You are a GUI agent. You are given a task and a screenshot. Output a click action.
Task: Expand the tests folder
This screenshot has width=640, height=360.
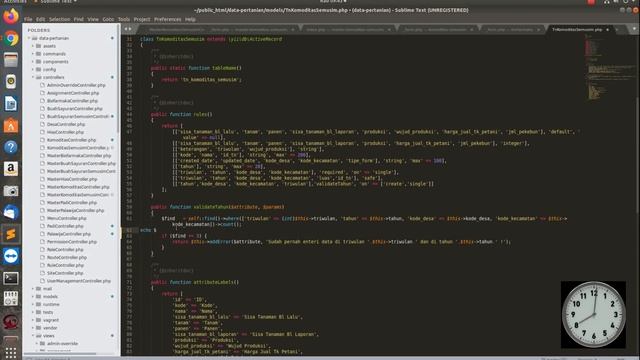point(33,312)
